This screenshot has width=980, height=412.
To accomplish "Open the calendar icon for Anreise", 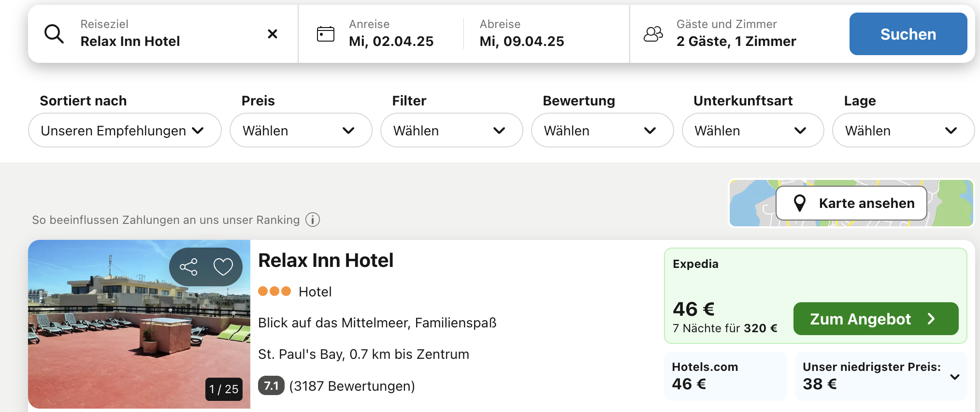I will [x=325, y=34].
